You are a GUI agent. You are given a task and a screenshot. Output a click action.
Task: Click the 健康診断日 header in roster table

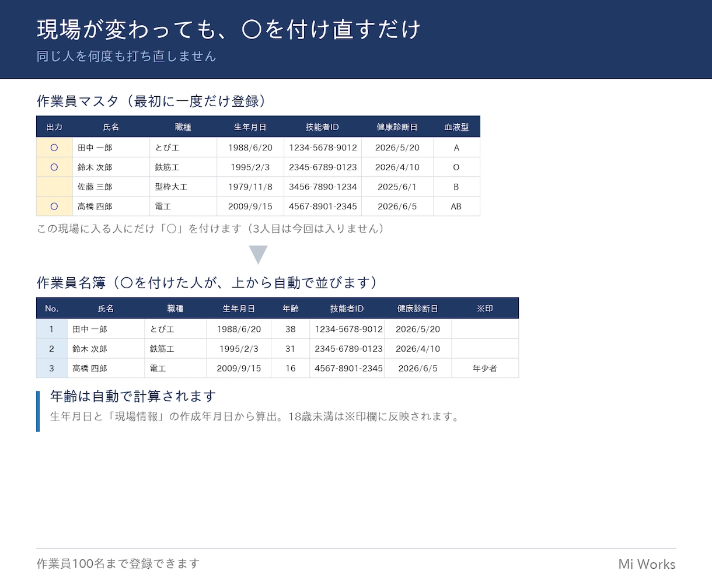[418, 309]
